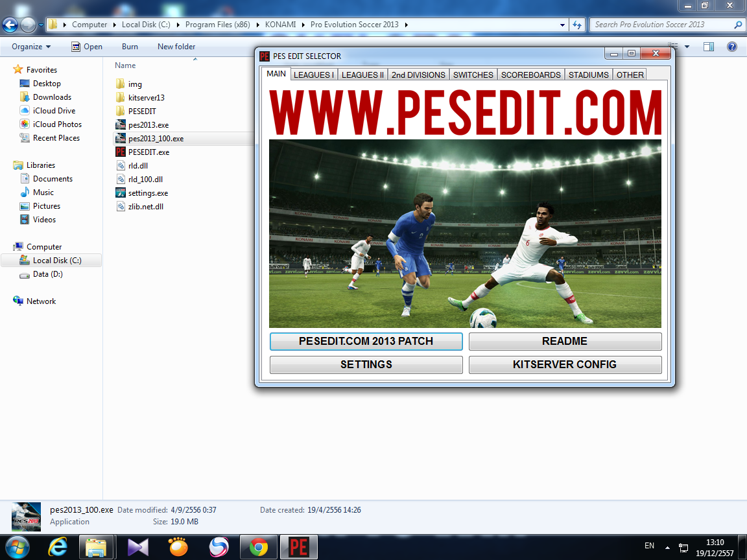Switch to LEAGUES I tab

[313, 75]
